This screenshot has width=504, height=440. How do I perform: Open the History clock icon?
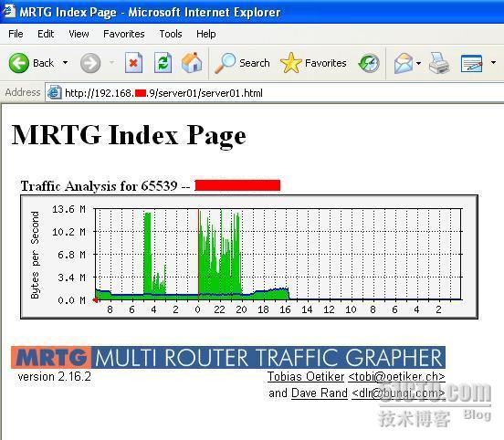tap(369, 63)
